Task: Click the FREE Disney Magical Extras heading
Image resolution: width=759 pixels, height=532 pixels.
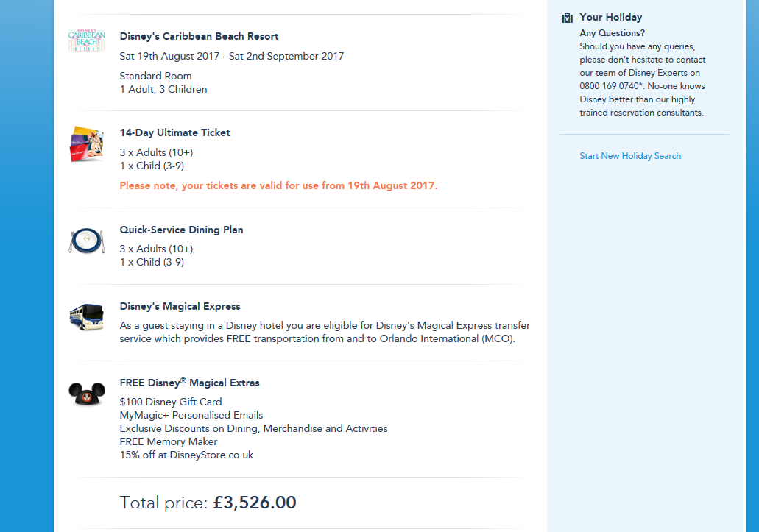Action: (189, 383)
